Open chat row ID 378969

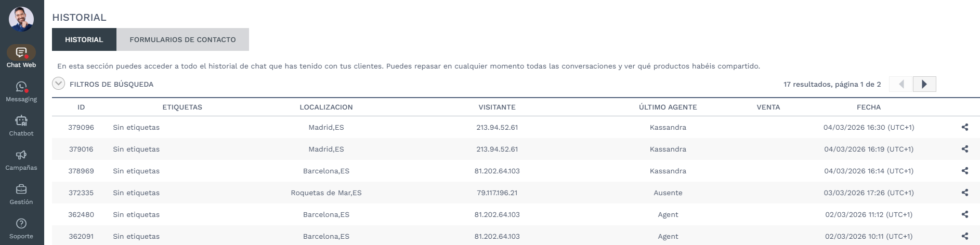[81, 171]
